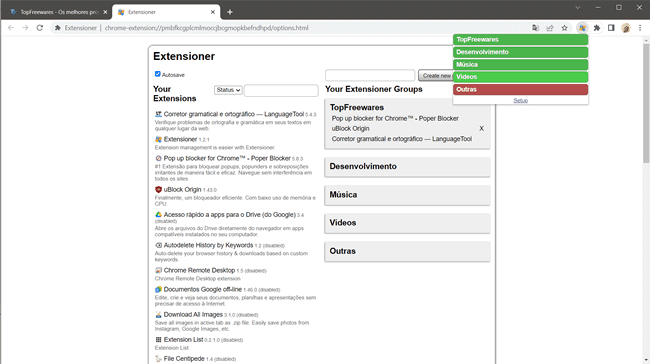
Task: Click the Autodelete History by Keywords name
Action: point(208,245)
